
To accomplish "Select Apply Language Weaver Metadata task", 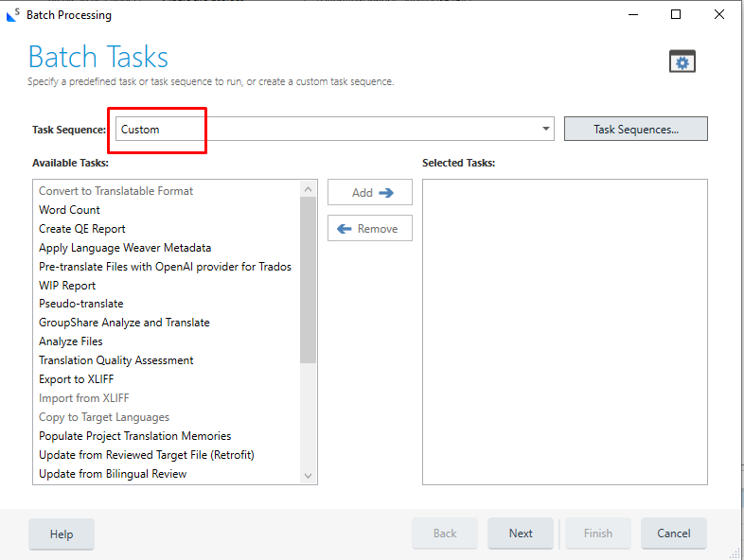I will [x=125, y=248].
